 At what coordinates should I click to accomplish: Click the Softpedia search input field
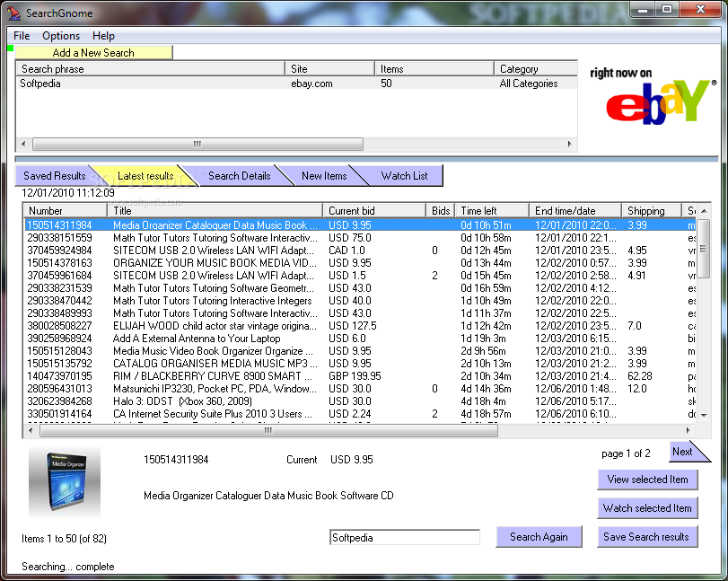pyautogui.click(x=404, y=538)
